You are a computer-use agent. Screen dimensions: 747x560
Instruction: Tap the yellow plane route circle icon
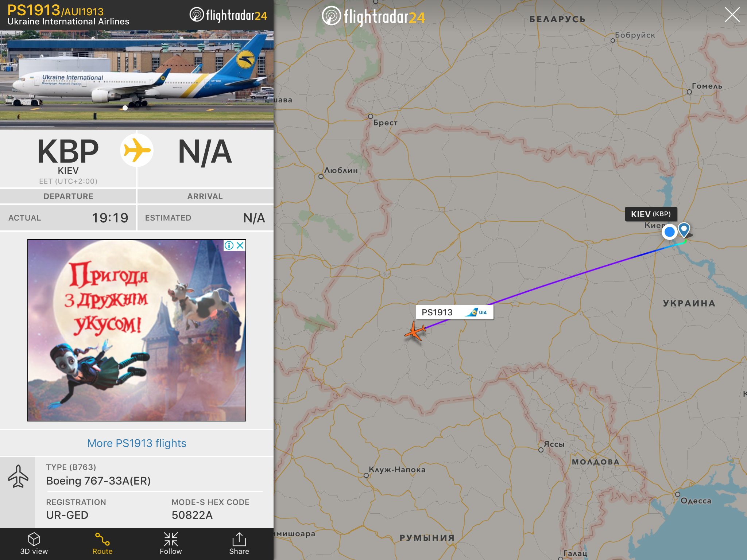(137, 150)
